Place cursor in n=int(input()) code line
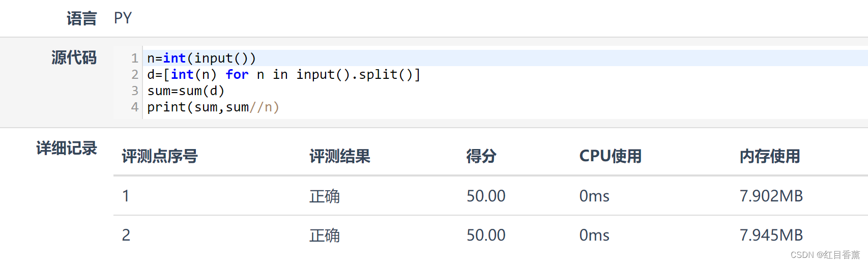 click(x=201, y=58)
